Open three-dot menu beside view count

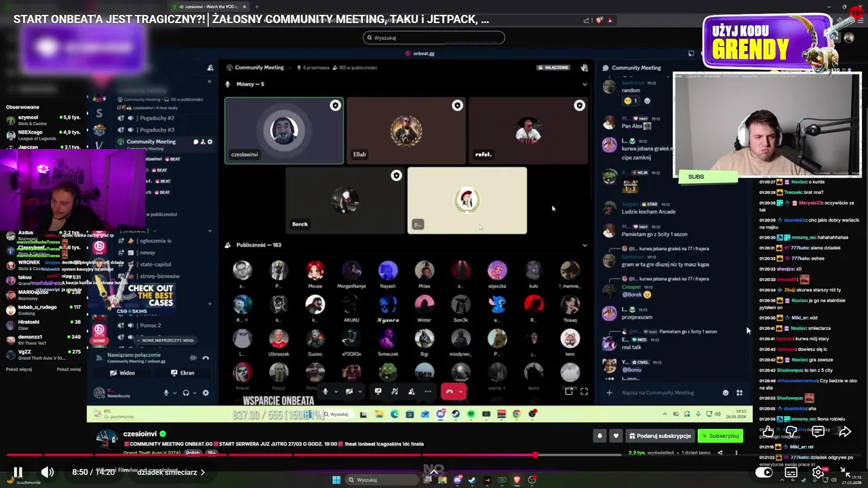click(736, 453)
